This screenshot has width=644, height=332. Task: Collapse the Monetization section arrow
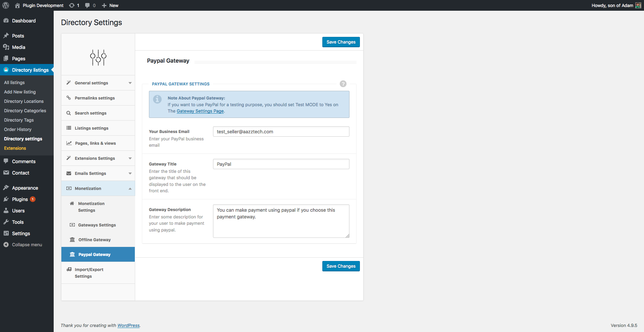pos(130,189)
